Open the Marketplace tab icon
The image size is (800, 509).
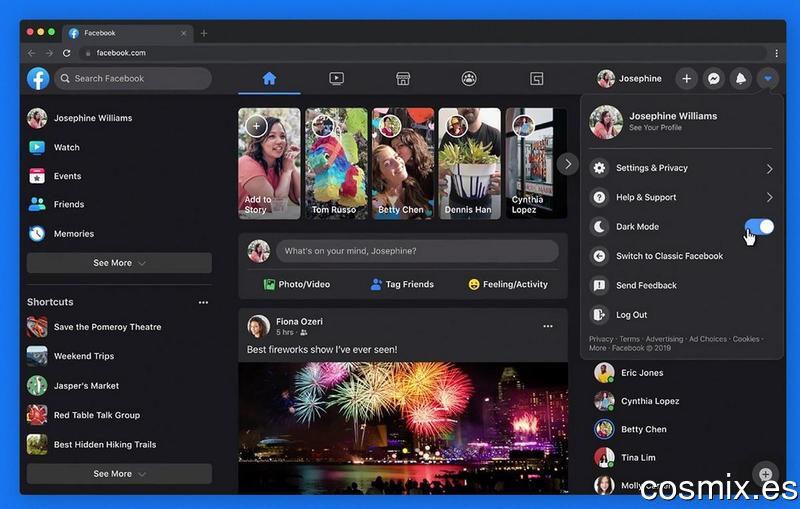[403, 79]
